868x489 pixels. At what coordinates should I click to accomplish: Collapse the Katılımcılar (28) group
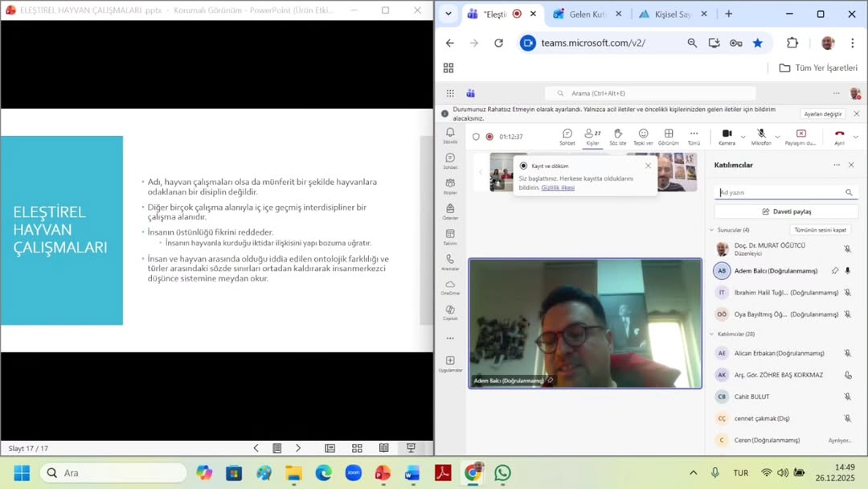(x=712, y=334)
